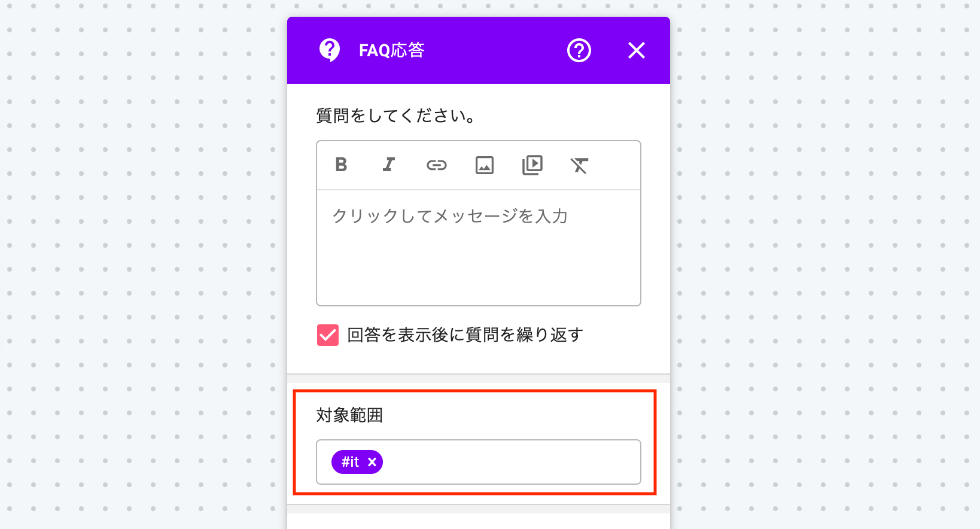980x529 pixels.
Task: Close the FAQ応答 panel
Action: pyautogui.click(x=637, y=50)
